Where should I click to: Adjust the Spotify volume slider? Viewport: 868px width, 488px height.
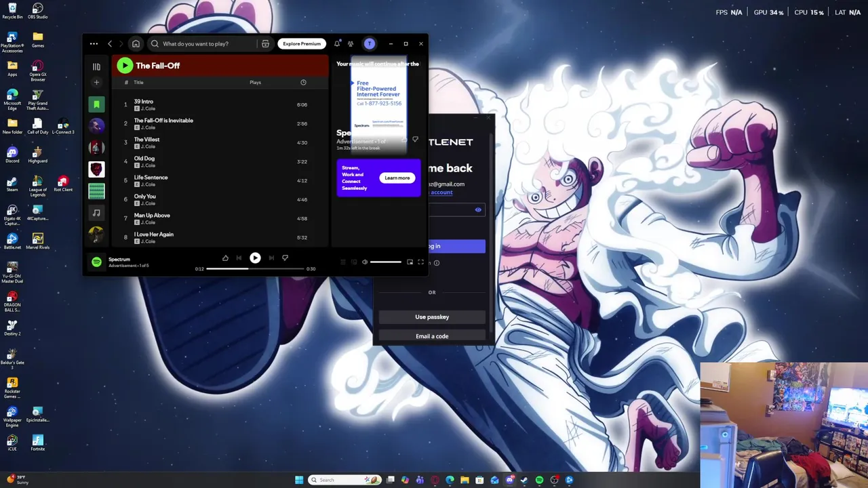(385, 262)
